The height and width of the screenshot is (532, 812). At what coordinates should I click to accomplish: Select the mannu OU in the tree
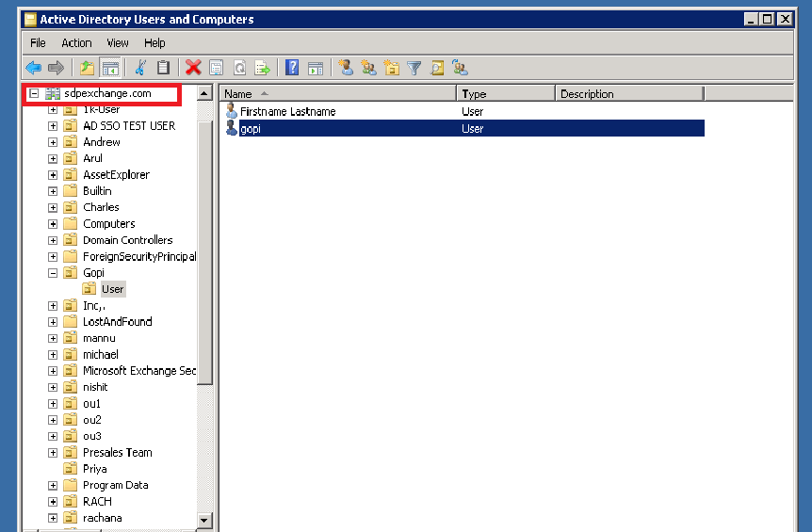click(x=99, y=338)
